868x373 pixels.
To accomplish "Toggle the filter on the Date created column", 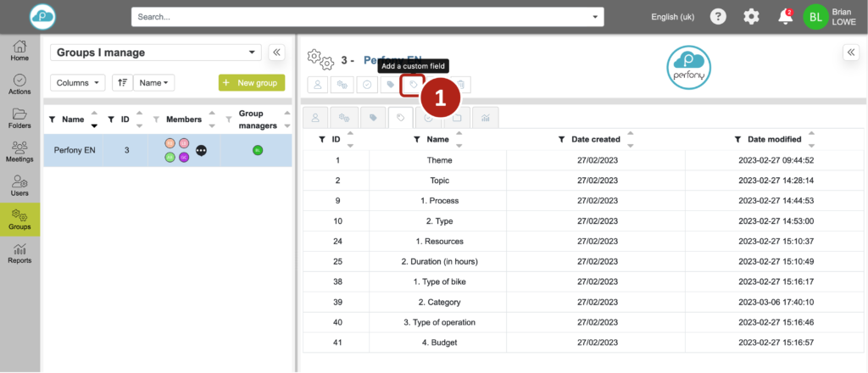I will pos(562,139).
